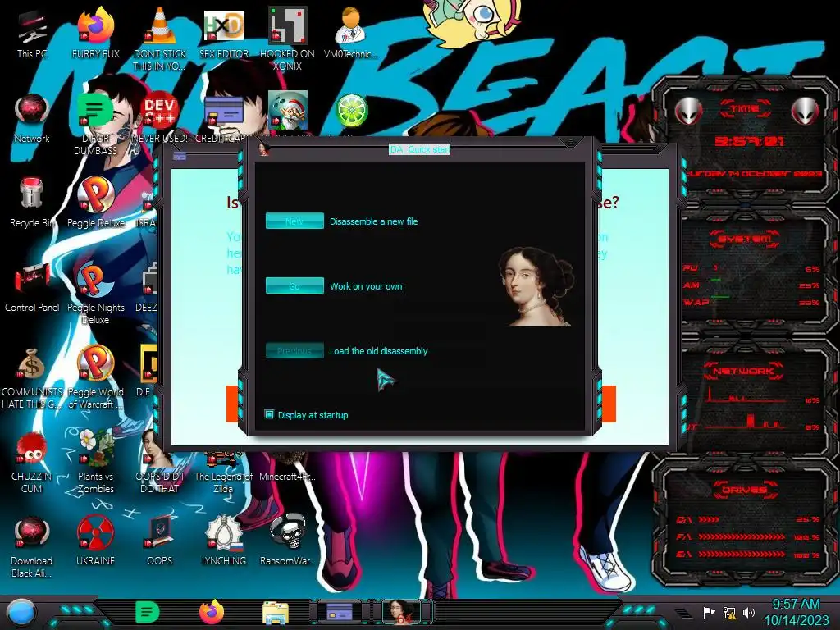Open File Explorer from the taskbar
Image resolution: width=840 pixels, height=630 pixels.
(x=276, y=613)
